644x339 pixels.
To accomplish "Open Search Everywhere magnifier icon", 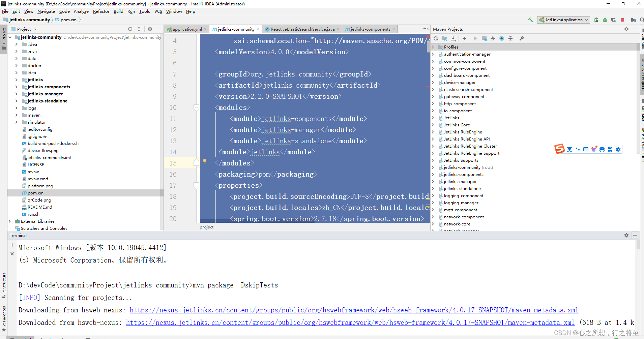I will [641, 20].
